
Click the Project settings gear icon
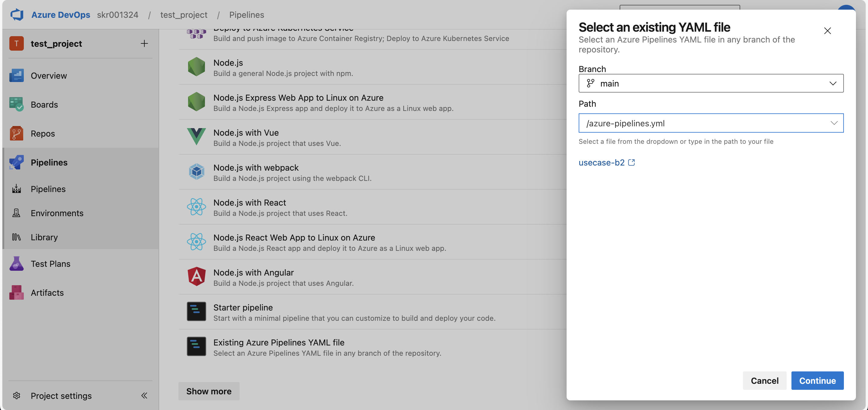point(17,396)
